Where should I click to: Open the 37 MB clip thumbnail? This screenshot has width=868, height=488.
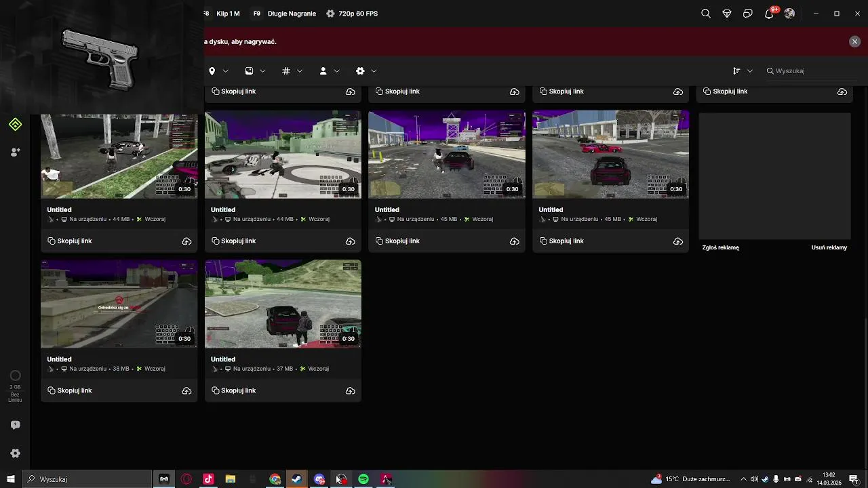tap(283, 304)
